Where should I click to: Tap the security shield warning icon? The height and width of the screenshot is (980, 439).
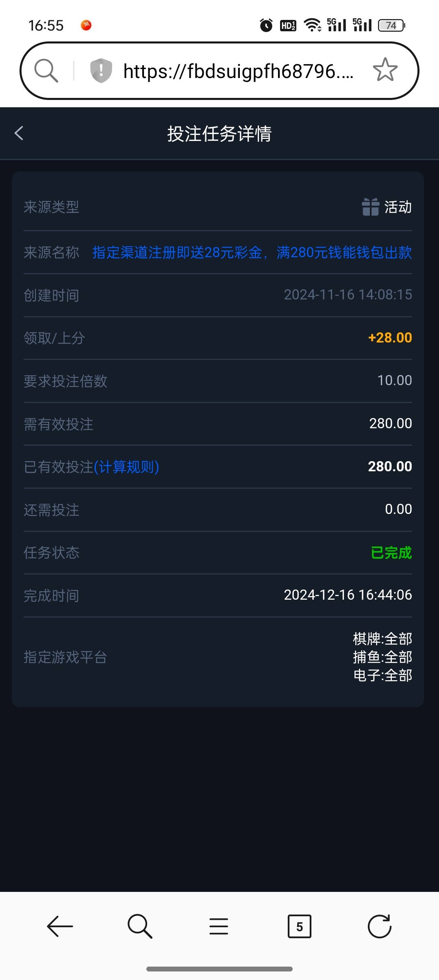(x=101, y=71)
